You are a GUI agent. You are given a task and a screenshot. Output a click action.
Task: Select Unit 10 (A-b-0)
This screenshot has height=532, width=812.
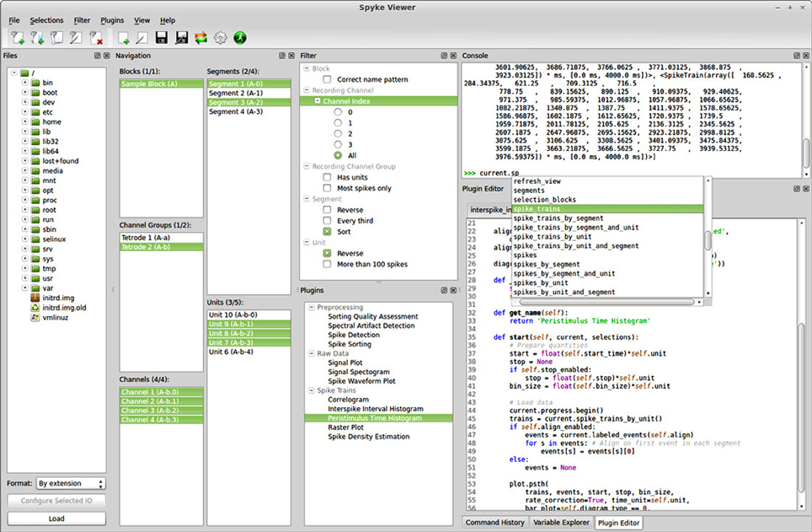249,314
